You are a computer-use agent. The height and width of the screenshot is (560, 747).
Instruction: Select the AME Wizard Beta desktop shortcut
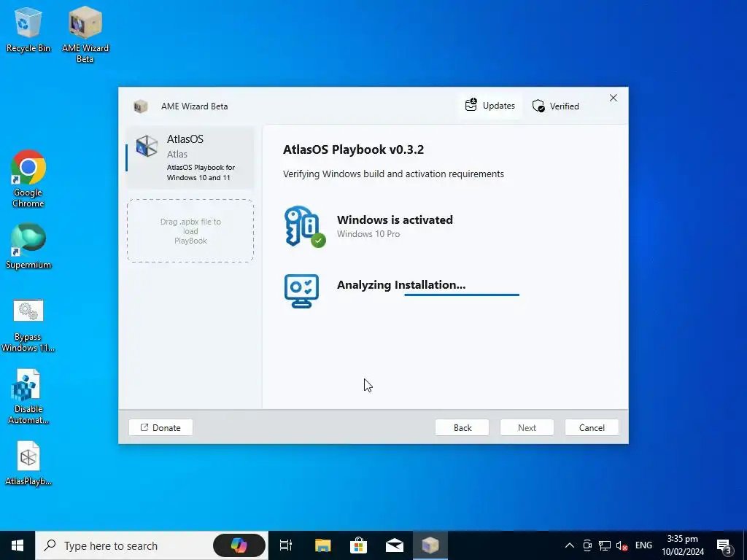coord(85,34)
